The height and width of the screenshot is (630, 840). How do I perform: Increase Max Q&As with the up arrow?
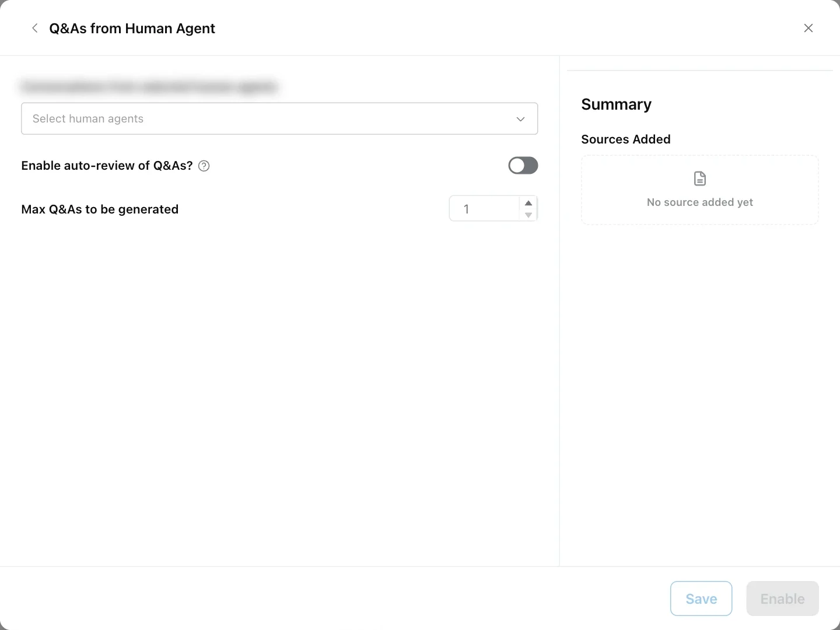528,203
